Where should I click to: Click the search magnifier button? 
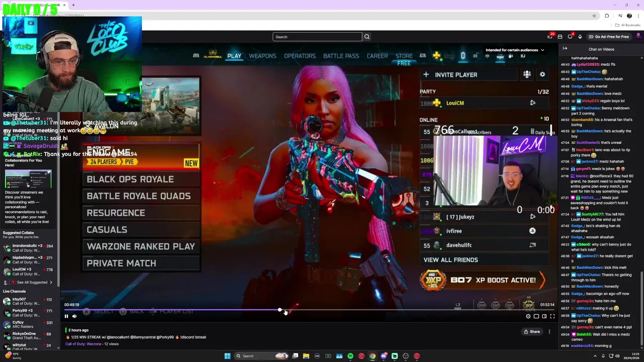coord(367,37)
